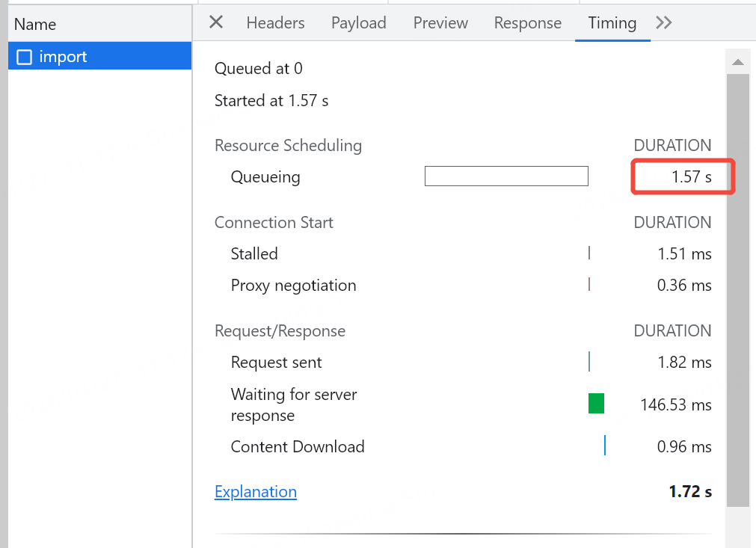
Task: Click the scrollbar up arrow
Action: click(737, 62)
